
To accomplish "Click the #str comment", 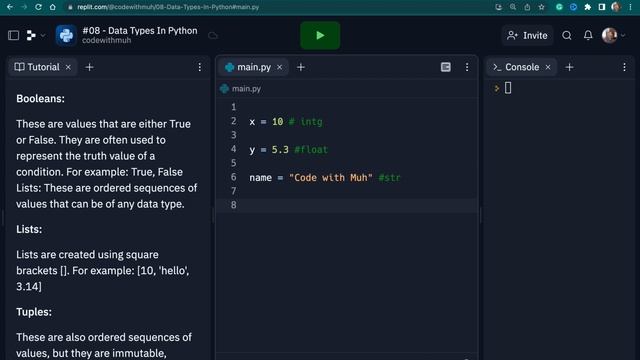I will click(x=389, y=178).
